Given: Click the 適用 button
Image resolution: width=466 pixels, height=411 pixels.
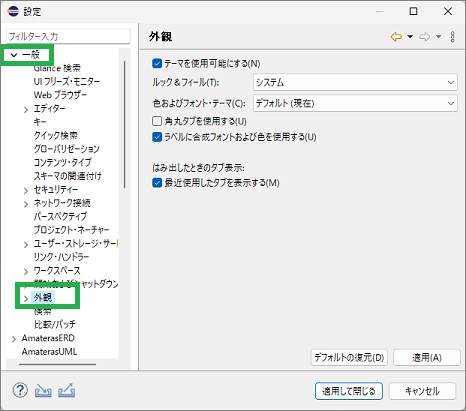Looking at the screenshot, I should pyautogui.click(x=427, y=358).
